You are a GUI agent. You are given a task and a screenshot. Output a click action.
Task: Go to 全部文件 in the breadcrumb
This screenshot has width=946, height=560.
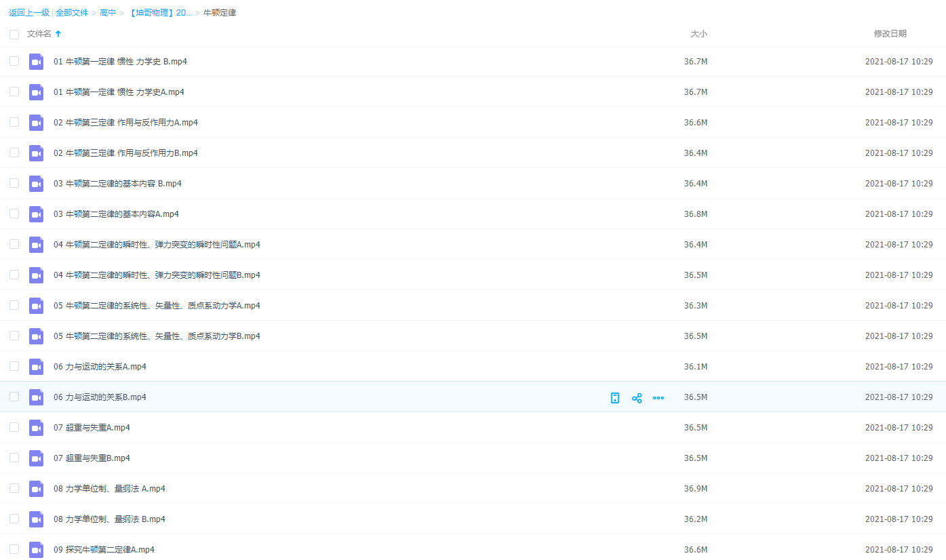[72, 13]
